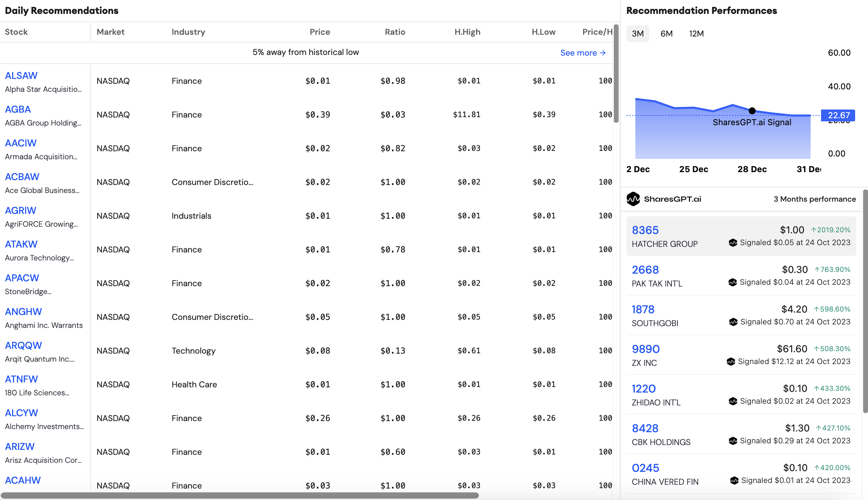Click the performance list vertical scrollbar
The width and height of the screenshot is (868, 500).
865,301
